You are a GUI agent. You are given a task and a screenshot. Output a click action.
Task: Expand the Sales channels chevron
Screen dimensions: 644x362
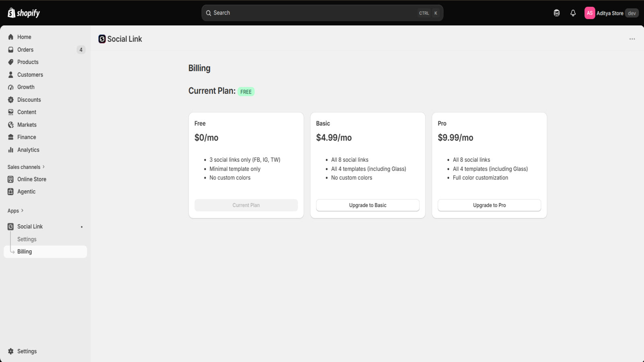point(43,167)
